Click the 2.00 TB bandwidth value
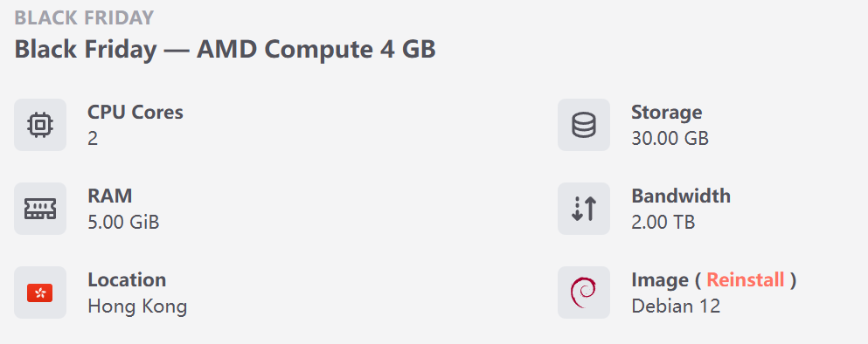This screenshot has width=868, height=344. tap(663, 223)
